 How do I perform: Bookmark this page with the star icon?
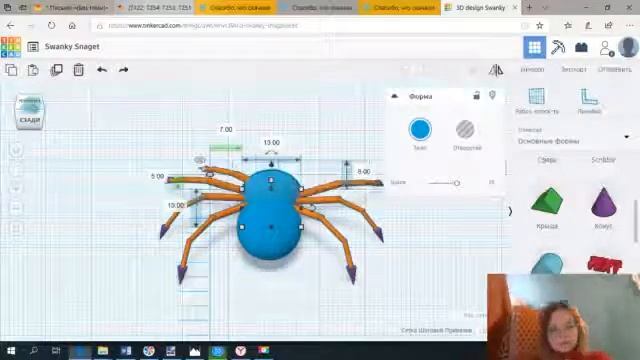(x=540, y=26)
